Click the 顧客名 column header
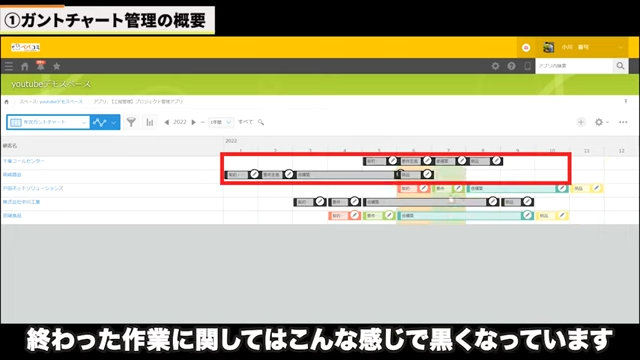 click(10, 146)
